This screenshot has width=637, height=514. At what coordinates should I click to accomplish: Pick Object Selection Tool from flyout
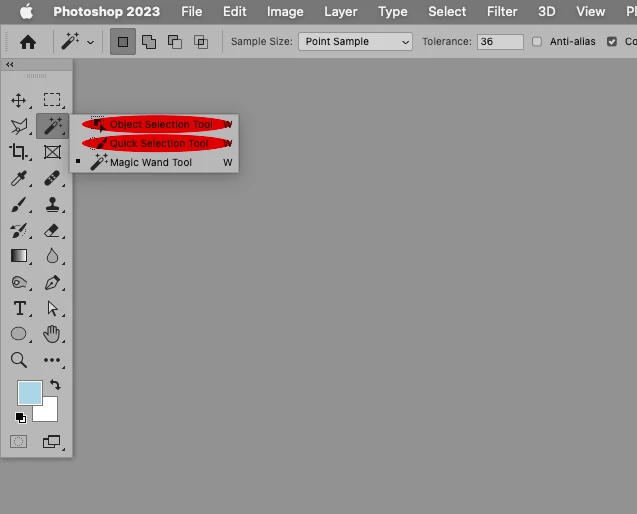point(154,124)
